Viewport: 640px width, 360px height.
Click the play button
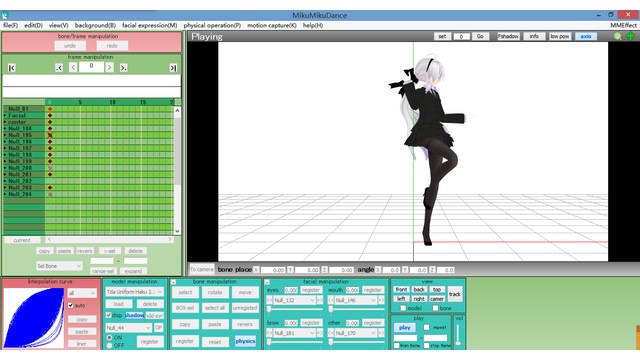[404, 327]
